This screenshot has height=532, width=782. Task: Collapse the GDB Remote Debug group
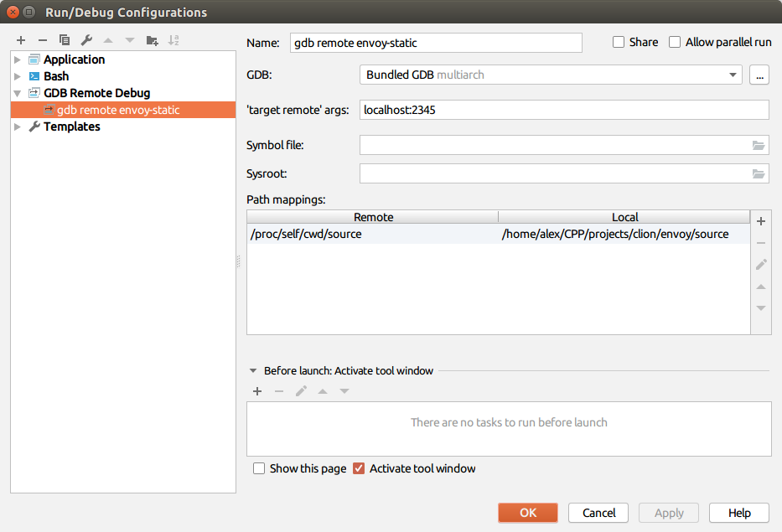click(x=18, y=93)
